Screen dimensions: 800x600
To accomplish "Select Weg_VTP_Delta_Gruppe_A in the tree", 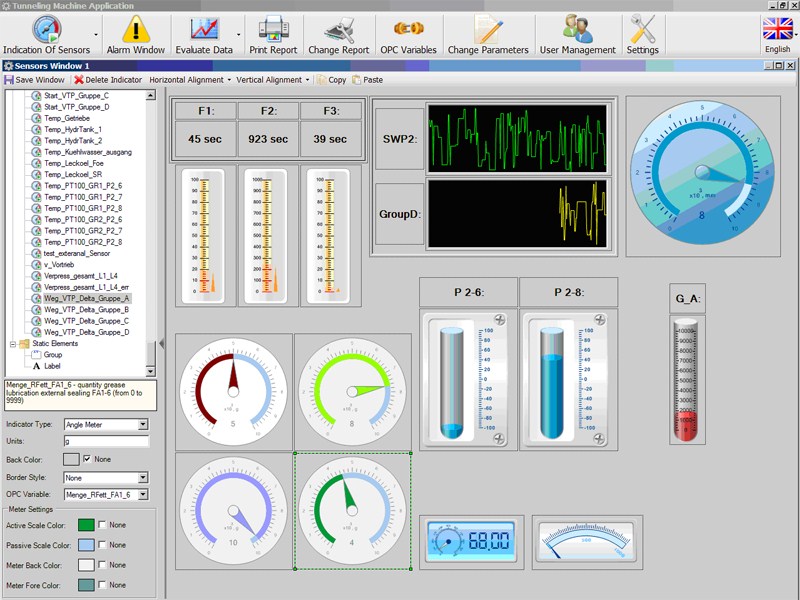I will point(86,298).
